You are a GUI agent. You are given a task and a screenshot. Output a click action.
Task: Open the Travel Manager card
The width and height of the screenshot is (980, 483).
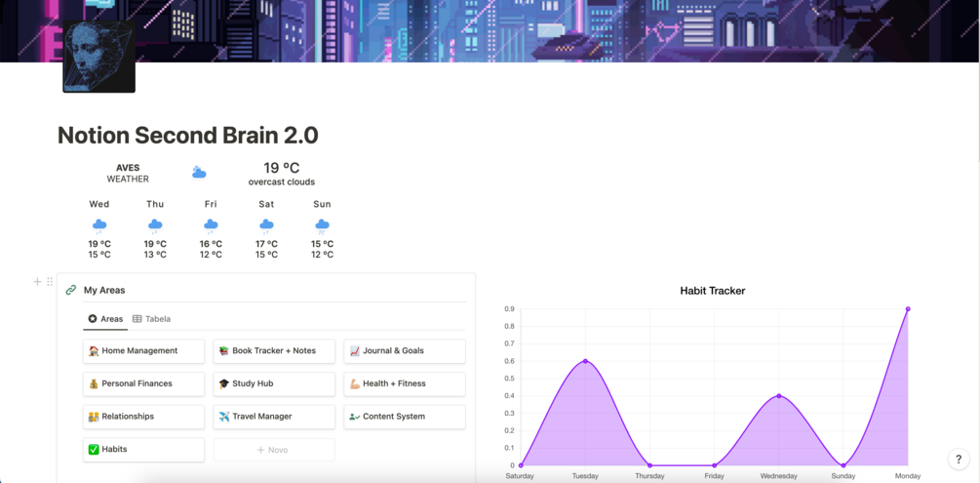click(x=274, y=416)
